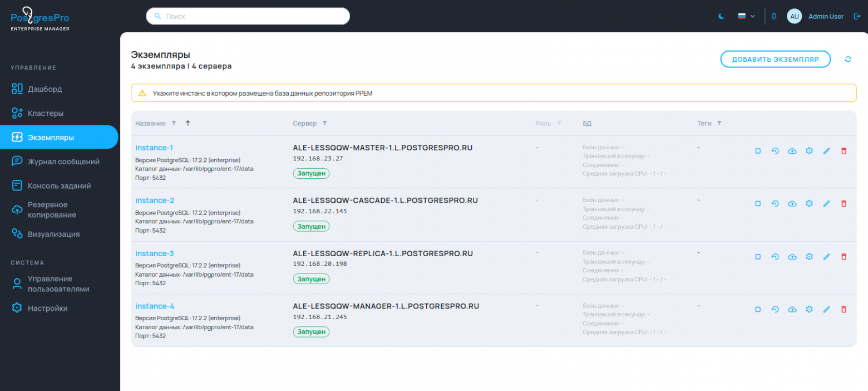Image resolution: width=868 pixels, height=391 pixels.
Task: Open the language flag dropdown
Action: coord(746,16)
